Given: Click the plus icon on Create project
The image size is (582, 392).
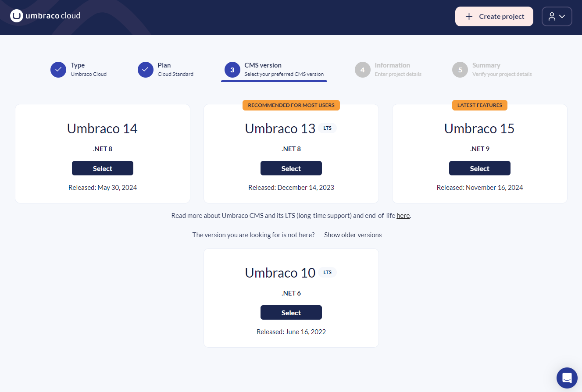Looking at the screenshot, I should pyautogui.click(x=468, y=16).
